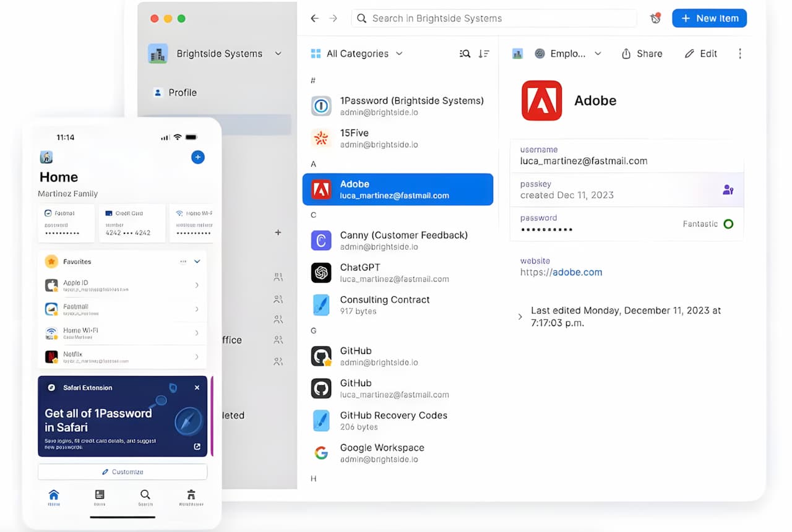Image resolution: width=792 pixels, height=532 pixels.
Task: Open the adobe.com website link
Action: (x=577, y=272)
